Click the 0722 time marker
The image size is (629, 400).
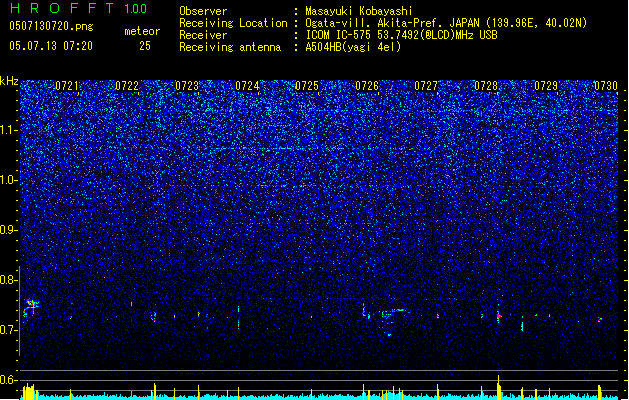click(127, 86)
